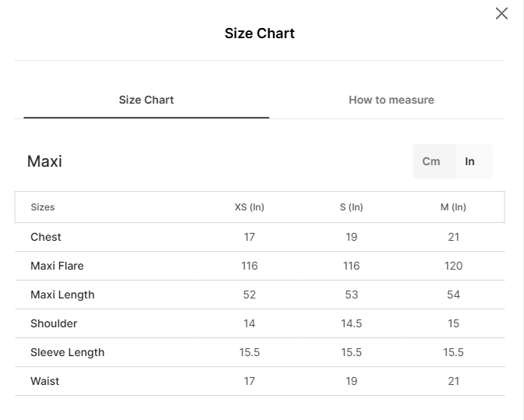
Task: Click the XS (In) column header
Action: (x=250, y=207)
